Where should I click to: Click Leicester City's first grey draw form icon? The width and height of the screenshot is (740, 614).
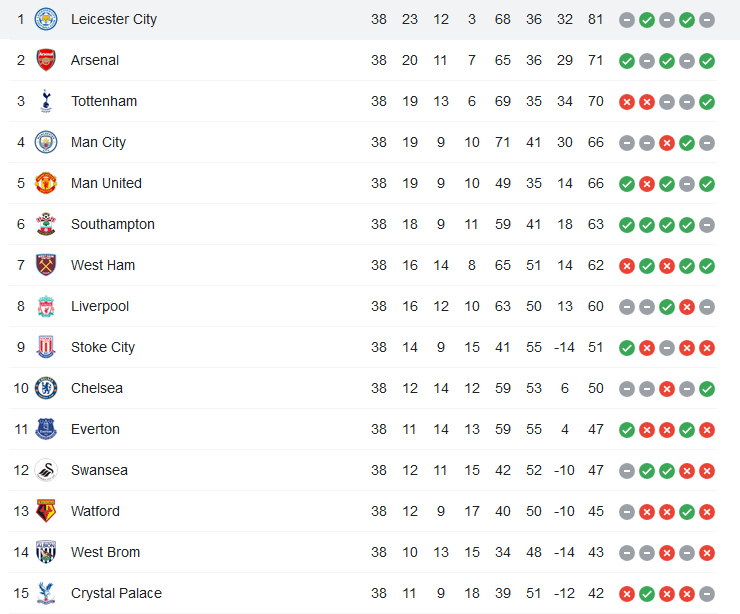(627, 20)
